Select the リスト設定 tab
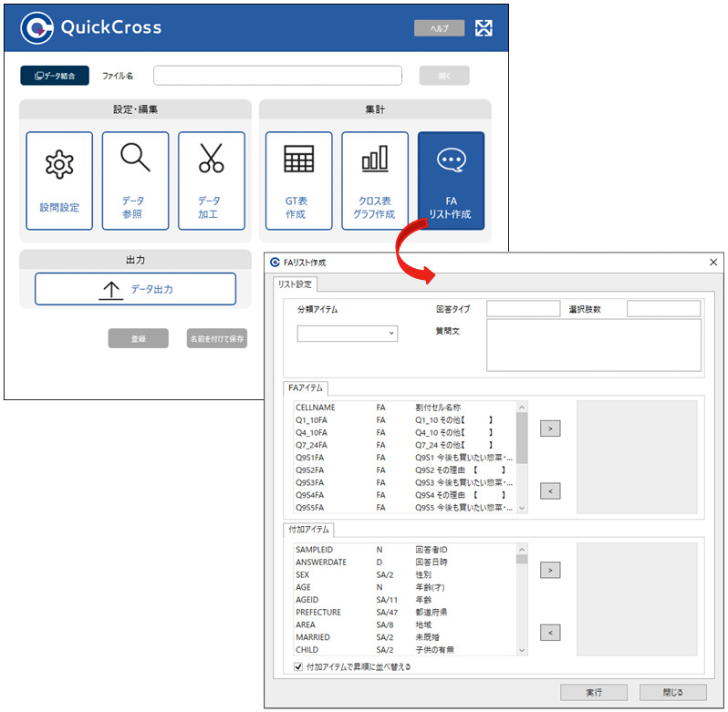The image size is (728, 712). (295, 284)
